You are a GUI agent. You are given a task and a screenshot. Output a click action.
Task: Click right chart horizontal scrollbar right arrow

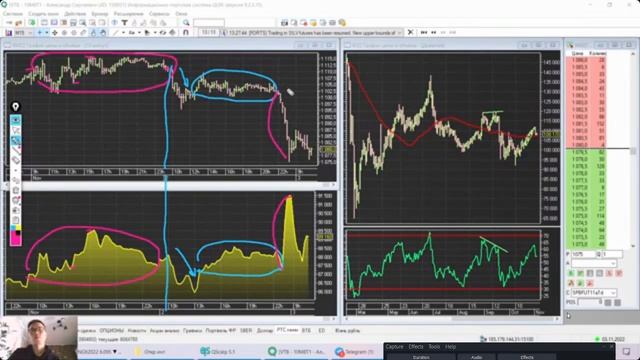click(x=557, y=318)
